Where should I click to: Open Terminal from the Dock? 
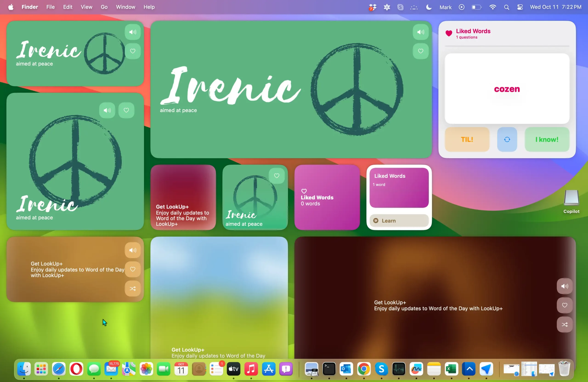329,369
